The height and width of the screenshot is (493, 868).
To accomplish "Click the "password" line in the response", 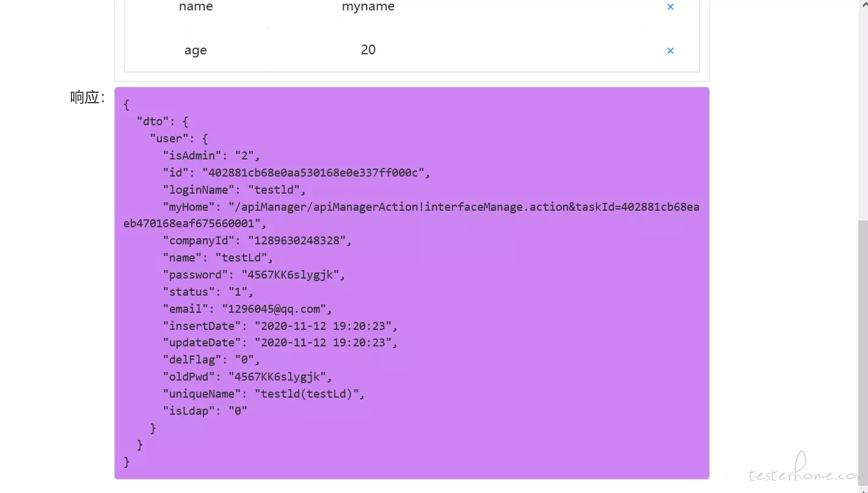I will (254, 275).
